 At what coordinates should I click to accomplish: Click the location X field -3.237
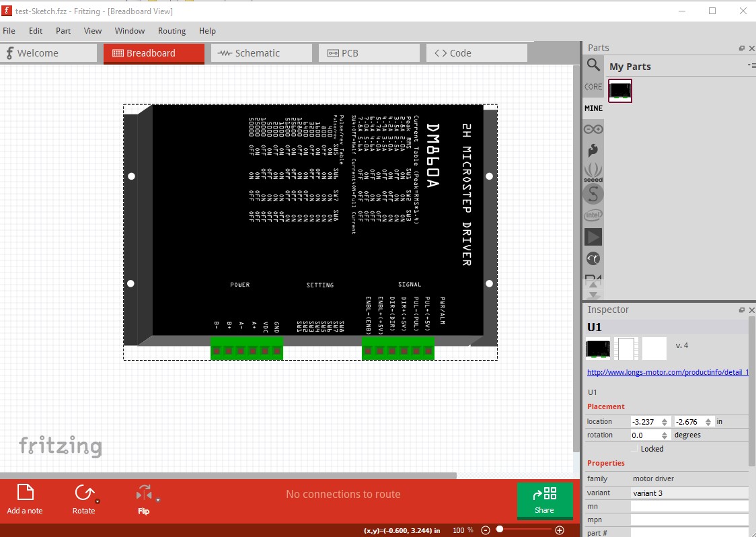point(644,422)
